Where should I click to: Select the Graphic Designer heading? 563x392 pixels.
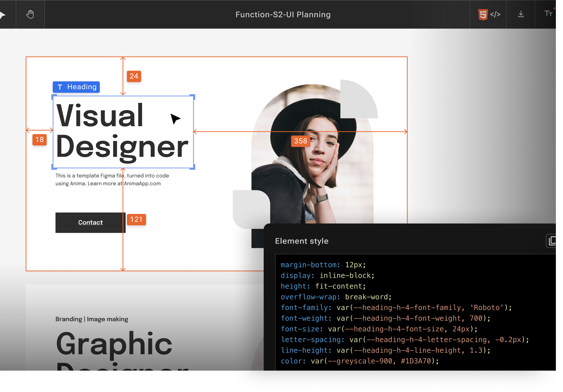(114, 344)
